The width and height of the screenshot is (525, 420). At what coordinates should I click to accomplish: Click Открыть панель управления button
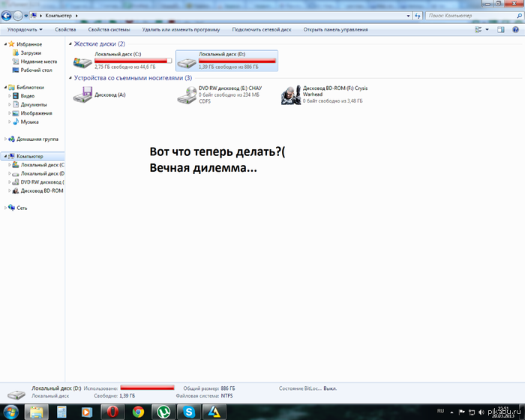[x=335, y=30]
